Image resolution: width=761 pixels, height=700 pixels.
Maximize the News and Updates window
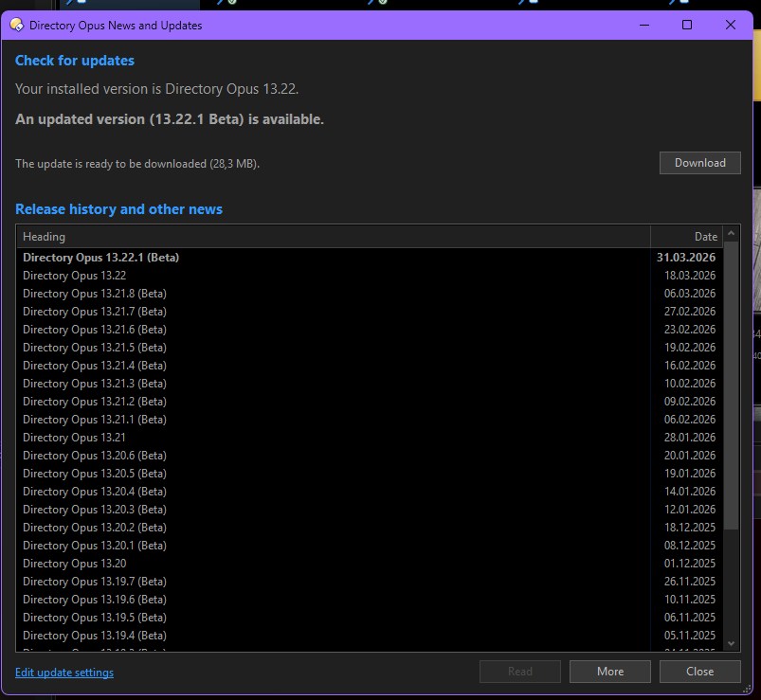687,26
